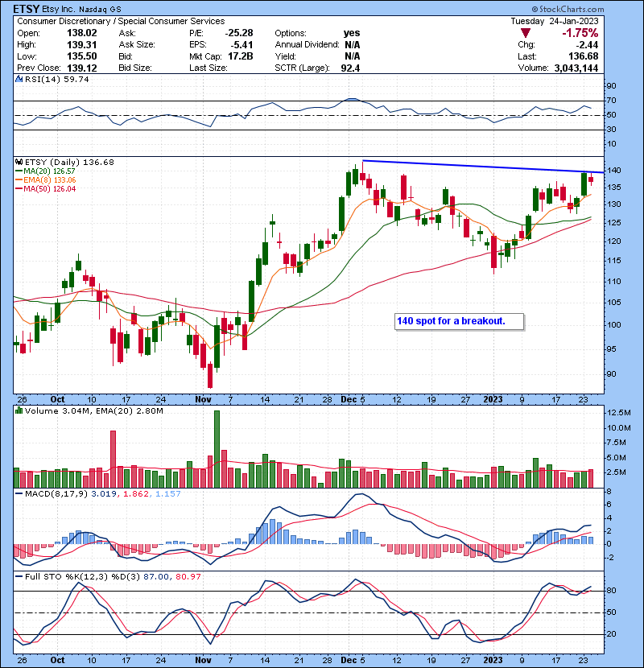
Task: Click the High value 139.31
Action: click(x=82, y=45)
